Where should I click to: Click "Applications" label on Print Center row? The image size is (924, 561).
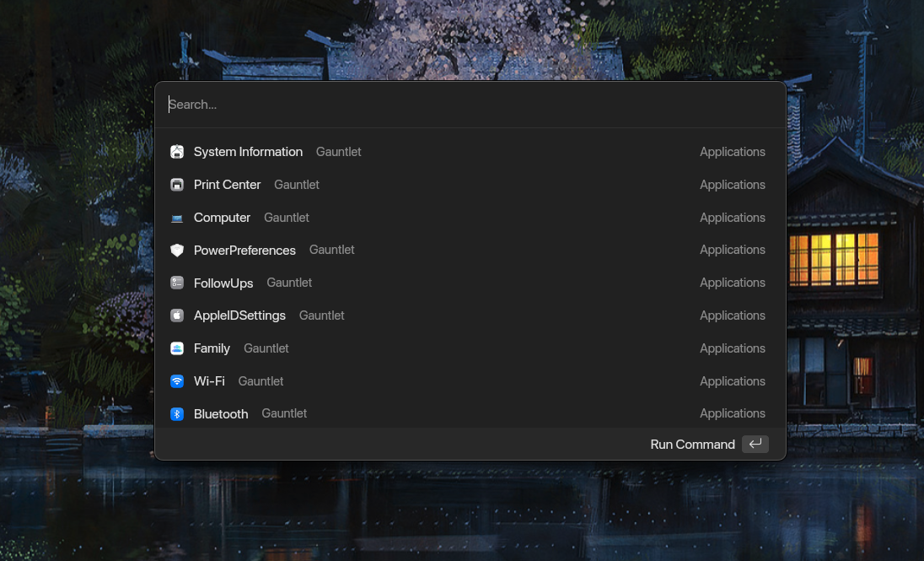click(x=733, y=185)
